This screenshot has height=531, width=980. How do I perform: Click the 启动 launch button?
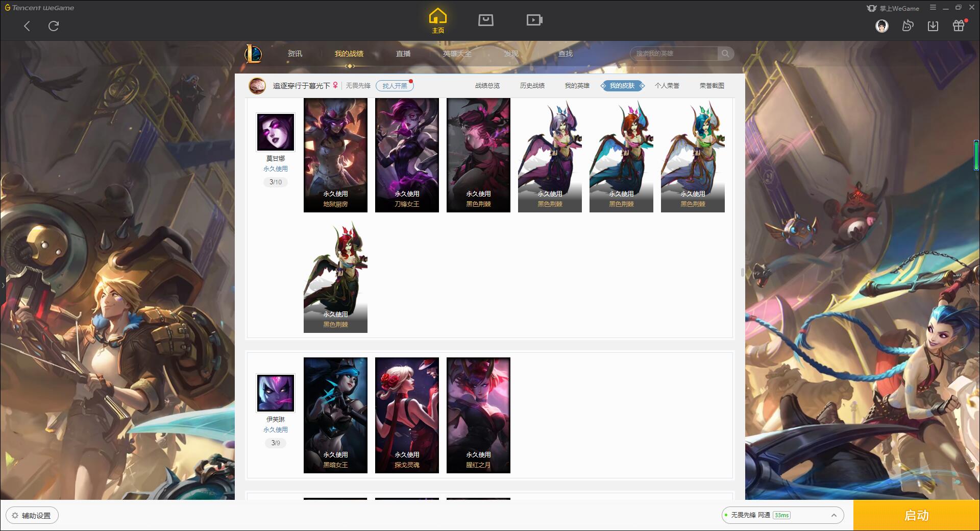(916, 516)
